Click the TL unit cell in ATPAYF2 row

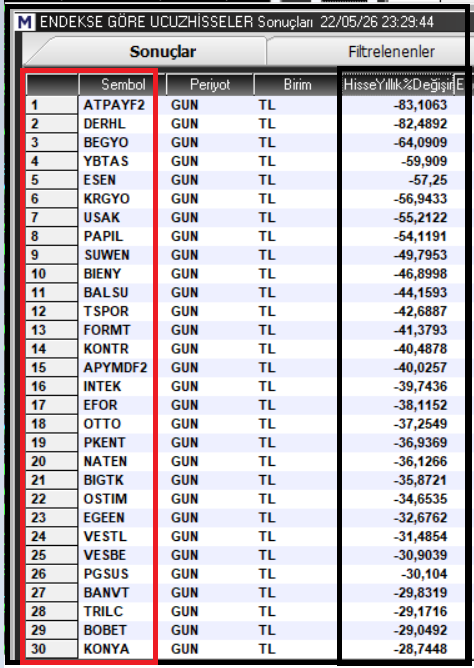pos(267,105)
